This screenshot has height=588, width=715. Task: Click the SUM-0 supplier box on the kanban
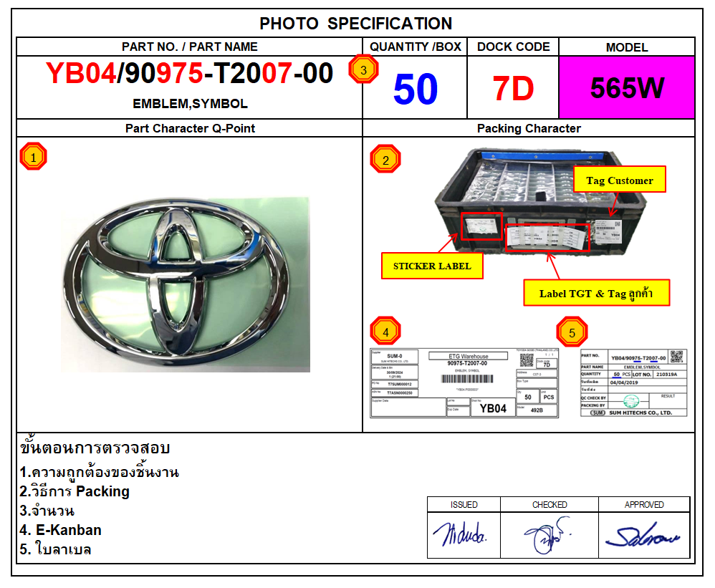[x=395, y=357]
